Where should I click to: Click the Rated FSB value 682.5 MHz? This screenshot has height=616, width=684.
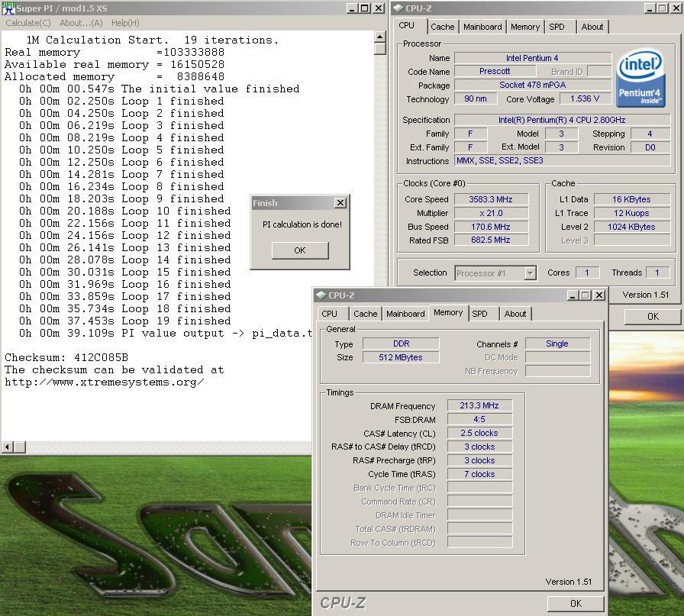coord(491,240)
